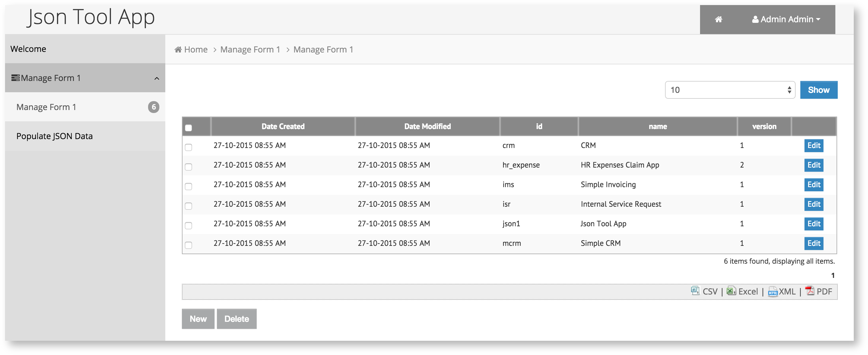Click the home icon in top bar

(718, 20)
